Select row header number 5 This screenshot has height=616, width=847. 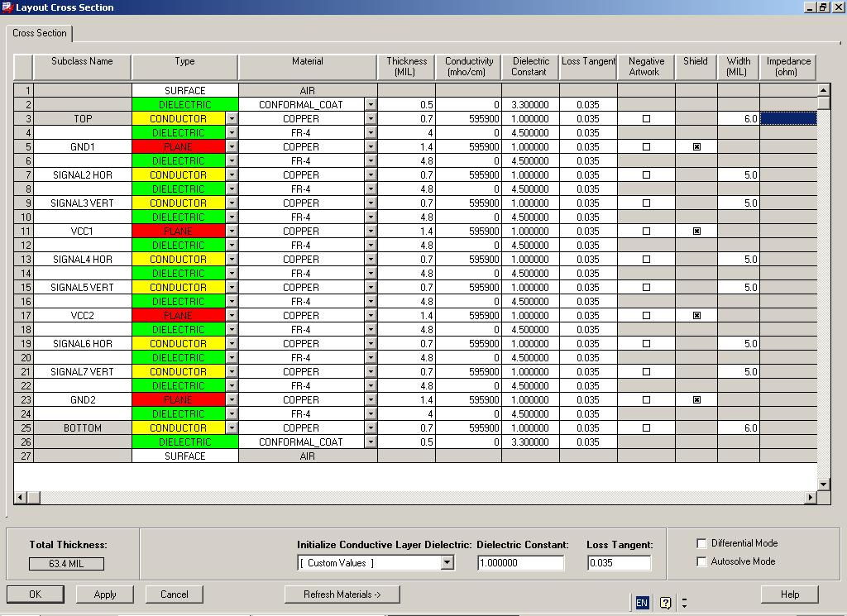pyautogui.click(x=23, y=147)
